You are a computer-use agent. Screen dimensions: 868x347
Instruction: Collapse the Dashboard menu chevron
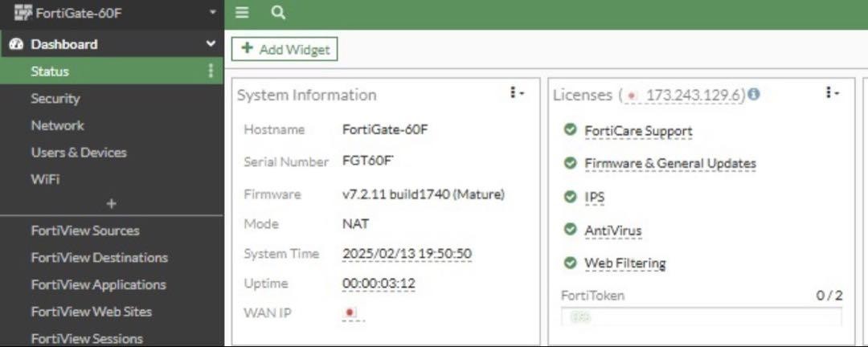pos(211,43)
